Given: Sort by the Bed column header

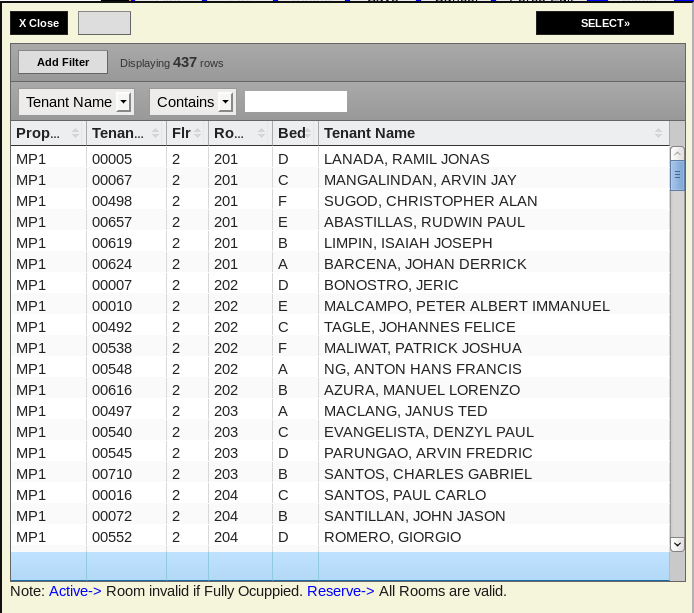Looking at the screenshot, I should click(295, 133).
